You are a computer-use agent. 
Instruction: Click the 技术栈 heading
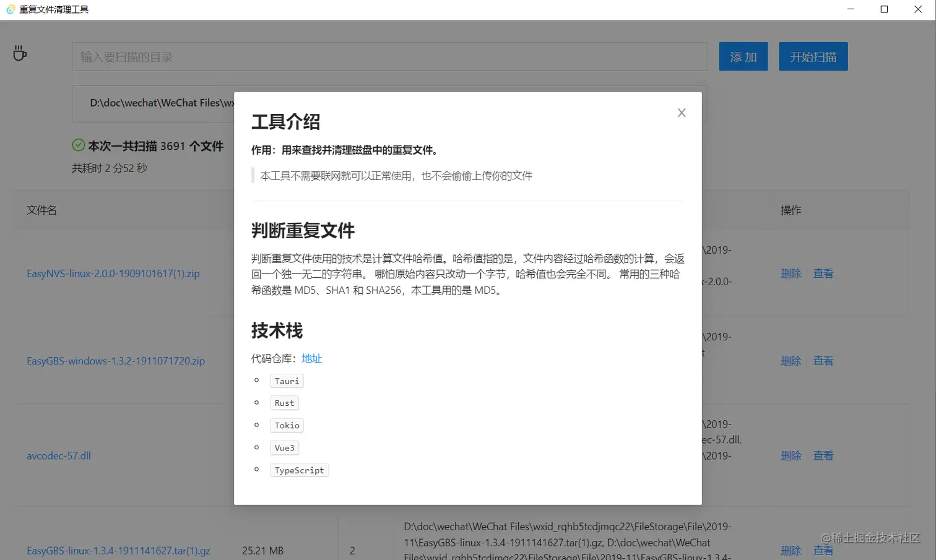(277, 330)
